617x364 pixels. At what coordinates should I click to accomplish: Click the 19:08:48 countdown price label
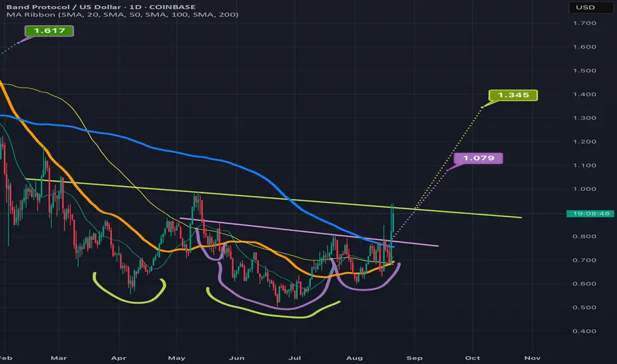click(591, 214)
